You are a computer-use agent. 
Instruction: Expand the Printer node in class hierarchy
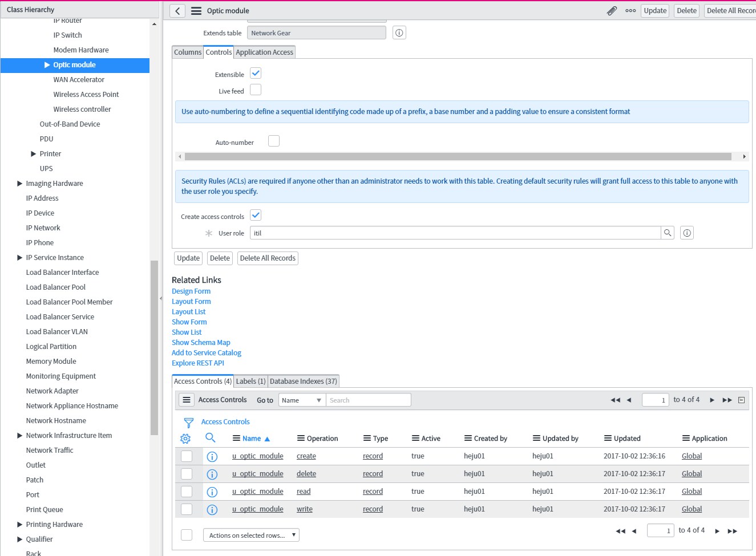pyautogui.click(x=34, y=154)
